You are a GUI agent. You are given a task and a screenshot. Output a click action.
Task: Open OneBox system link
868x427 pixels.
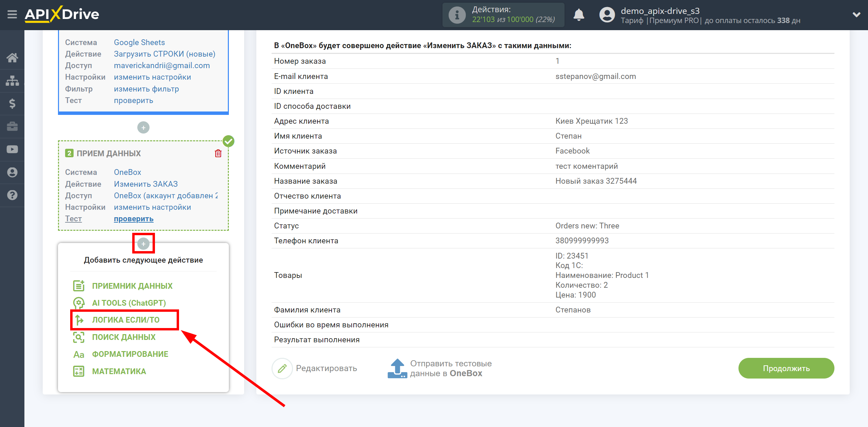point(127,172)
